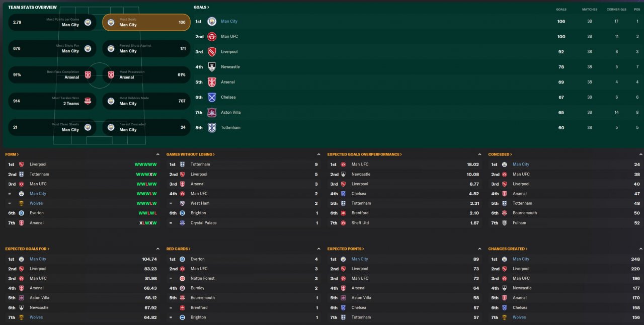Click Chelsea badge in Goals table
Image resolution: width=644 pixels, height=325 pixels.
coord(212,97)
